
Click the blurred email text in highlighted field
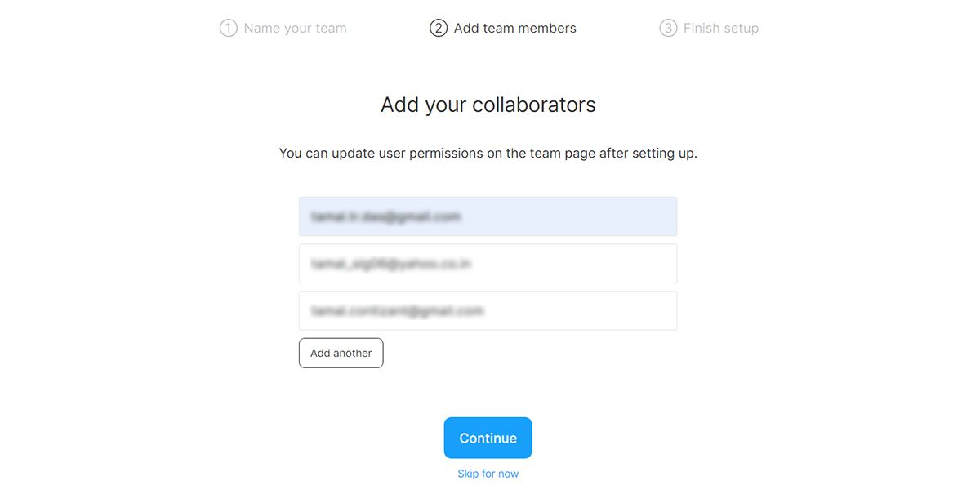coord(385,216)
